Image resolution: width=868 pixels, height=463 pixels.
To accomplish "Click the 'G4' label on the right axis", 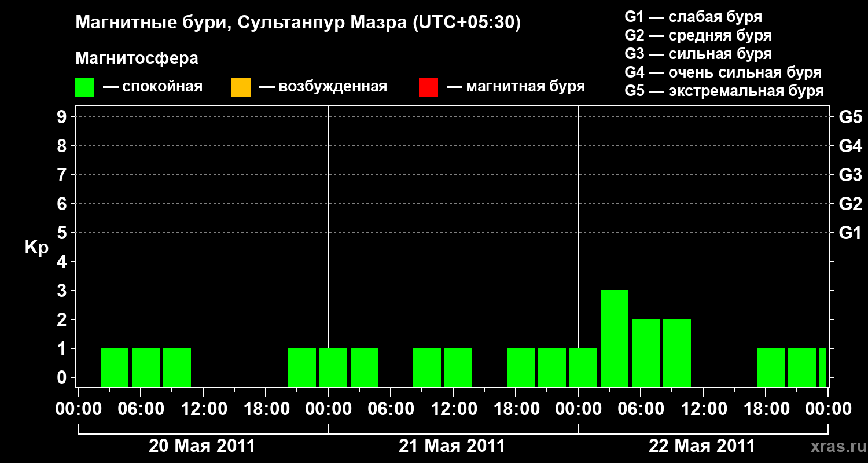I will (x=851, y=146).
